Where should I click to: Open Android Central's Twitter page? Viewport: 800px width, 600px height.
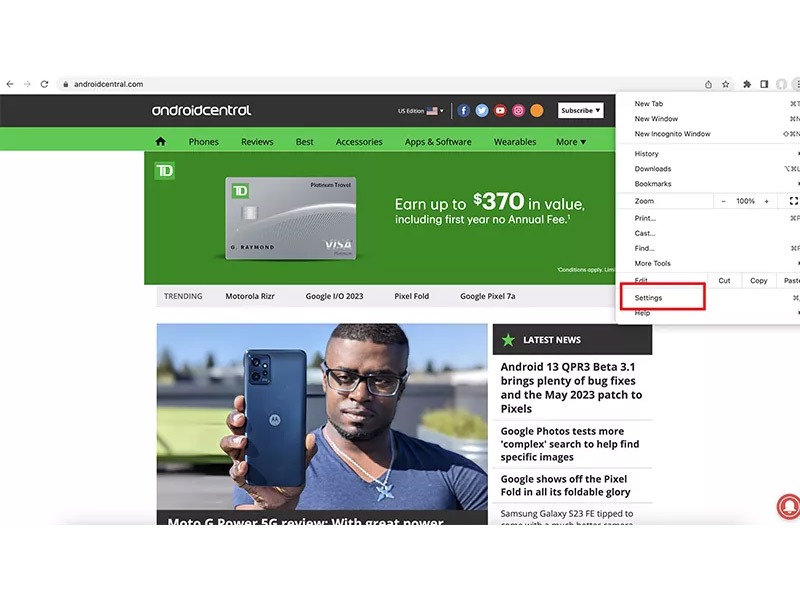click(x=482, y=111)
